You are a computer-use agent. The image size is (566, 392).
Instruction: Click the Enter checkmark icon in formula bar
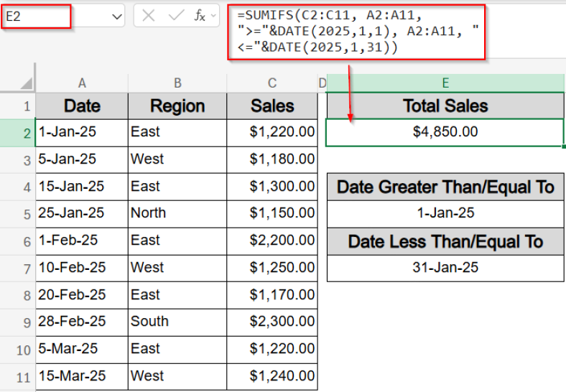pos(175,16)
